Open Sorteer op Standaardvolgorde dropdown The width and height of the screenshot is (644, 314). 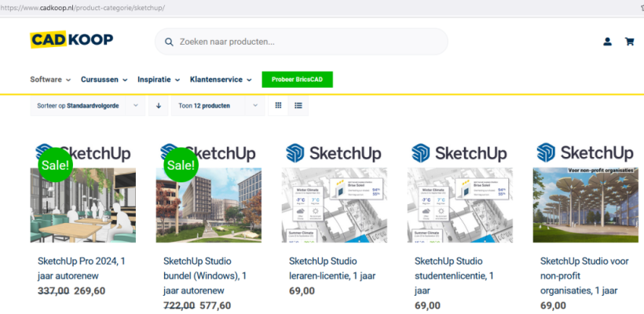(87, 105)
